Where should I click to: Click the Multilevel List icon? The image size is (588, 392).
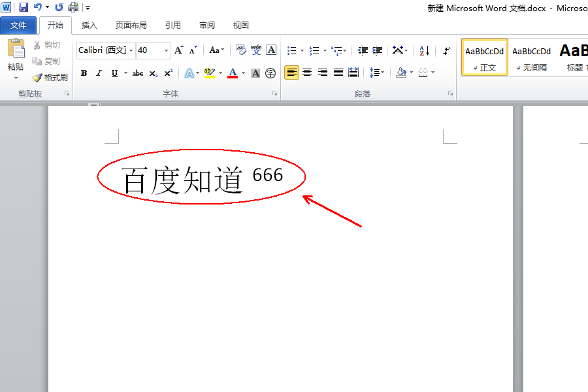tap(337, 50)
